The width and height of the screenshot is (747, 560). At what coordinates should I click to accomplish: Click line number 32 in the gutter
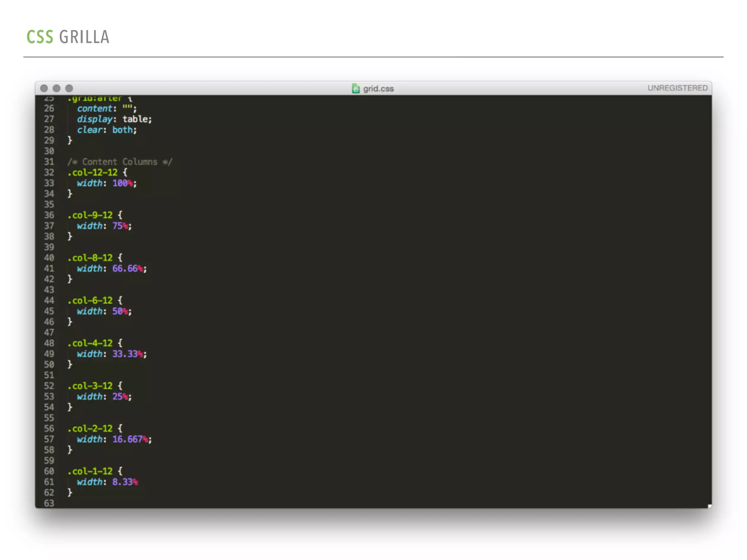point(49,172)
